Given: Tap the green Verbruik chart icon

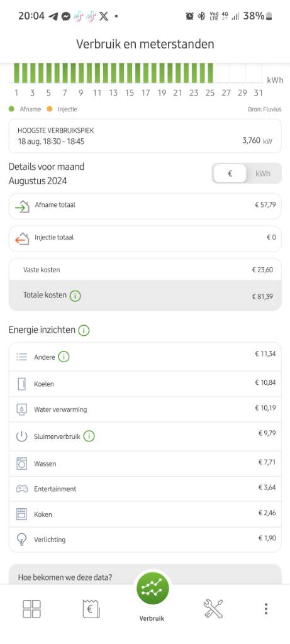Looking at the screenshot, I should coord(152,590).
